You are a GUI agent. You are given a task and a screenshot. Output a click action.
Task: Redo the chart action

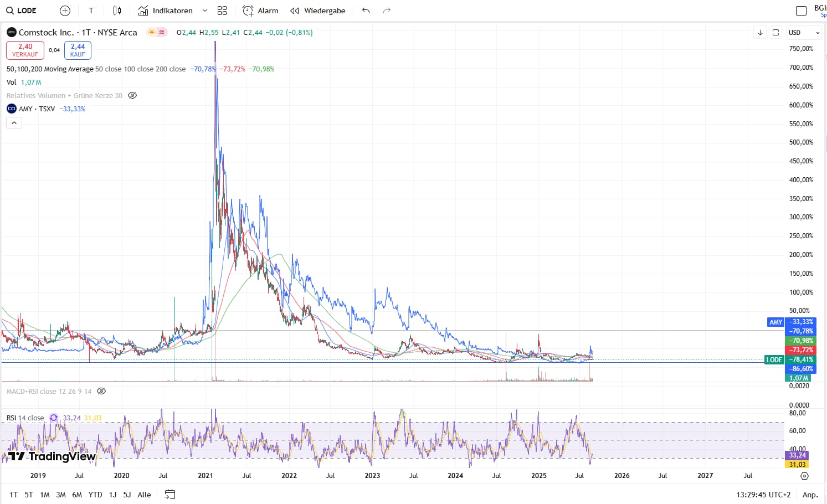point(387,11)
